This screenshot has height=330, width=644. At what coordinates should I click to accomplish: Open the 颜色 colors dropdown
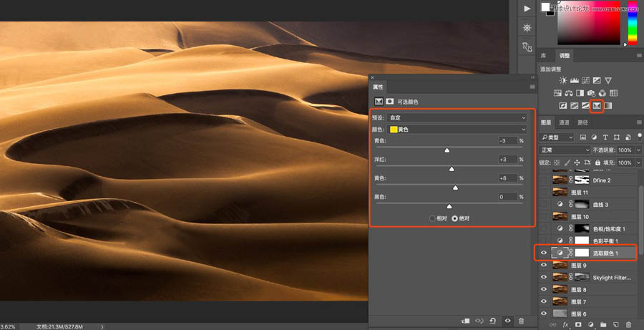click(457, 130)
